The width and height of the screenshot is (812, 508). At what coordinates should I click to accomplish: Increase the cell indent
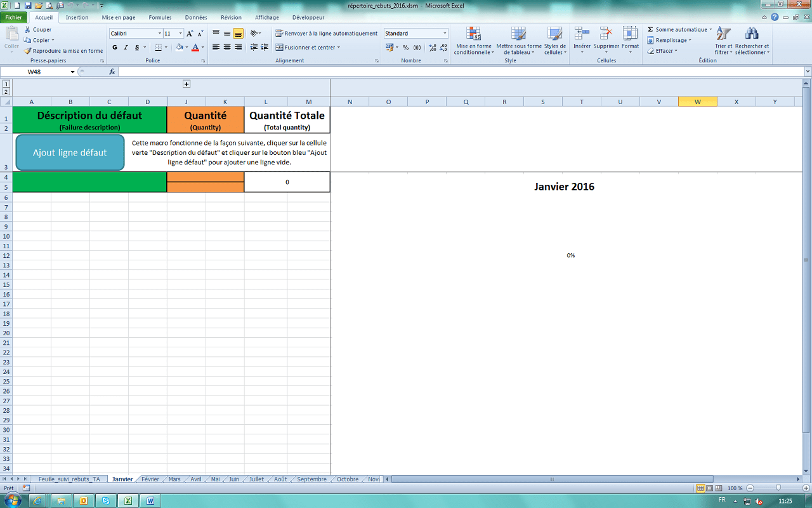[x=264, y=48]
